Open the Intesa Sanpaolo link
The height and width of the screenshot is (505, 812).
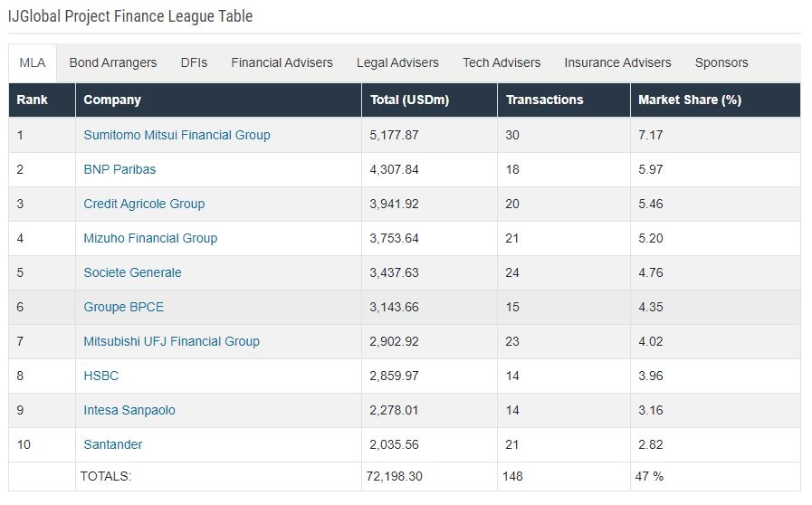pos(129,410)
